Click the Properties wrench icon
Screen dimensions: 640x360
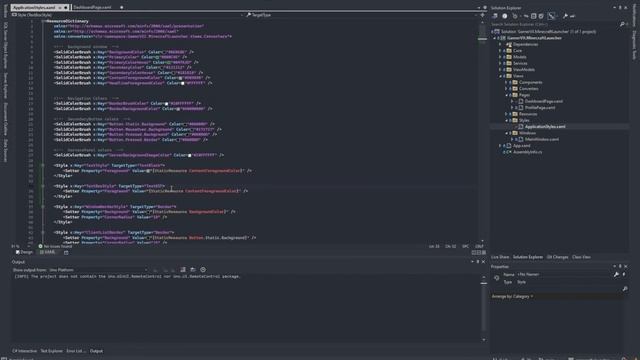(x=616, y=275)
